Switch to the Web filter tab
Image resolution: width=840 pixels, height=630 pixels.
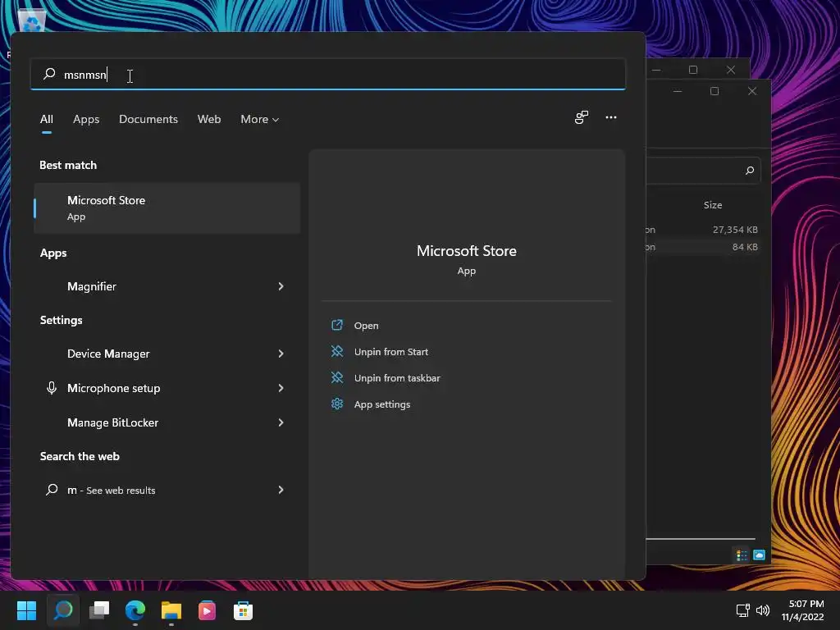click(x=209, y=119)
